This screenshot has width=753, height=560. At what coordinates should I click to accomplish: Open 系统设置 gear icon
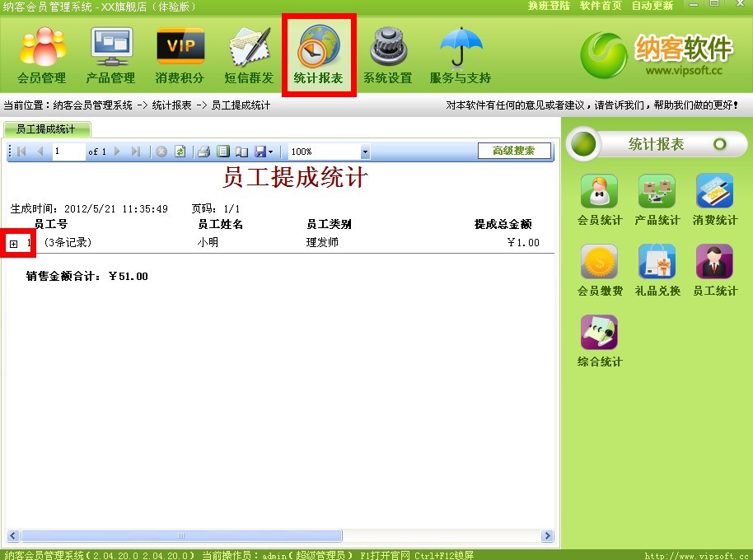(387, 56)
